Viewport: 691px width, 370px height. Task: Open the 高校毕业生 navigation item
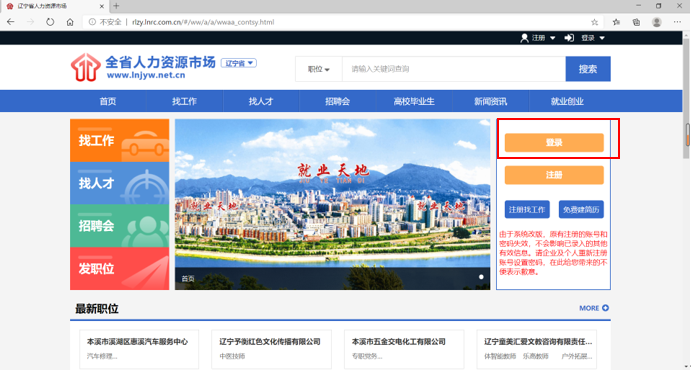pos(414,101)
